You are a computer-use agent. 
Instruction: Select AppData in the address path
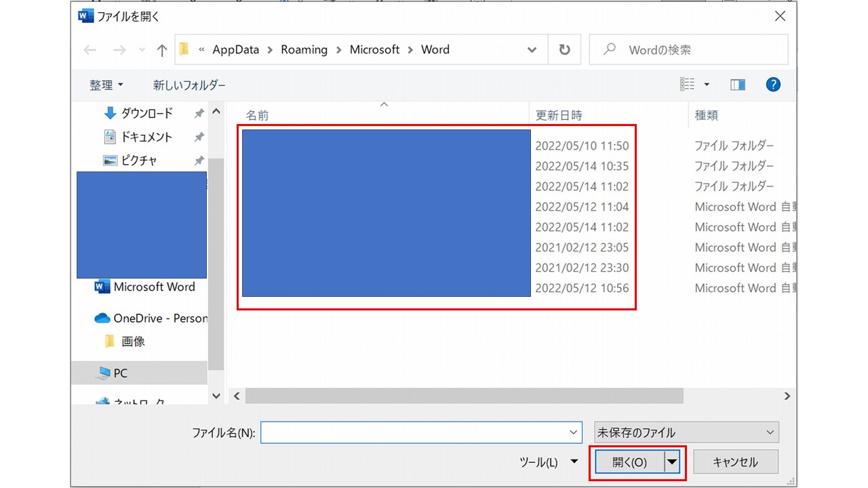[x=236, y=49]
